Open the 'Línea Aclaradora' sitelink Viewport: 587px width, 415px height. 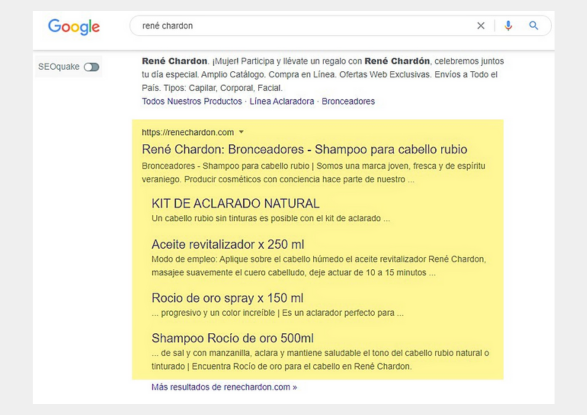click(x=282, y=101)
